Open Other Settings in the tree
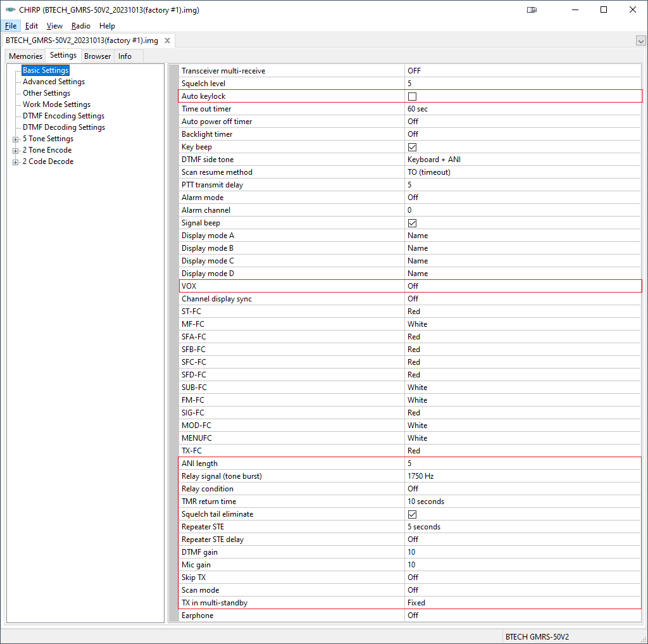Image resolution: width=648 pixels, height=644 pixels. [x=46, y=93]
